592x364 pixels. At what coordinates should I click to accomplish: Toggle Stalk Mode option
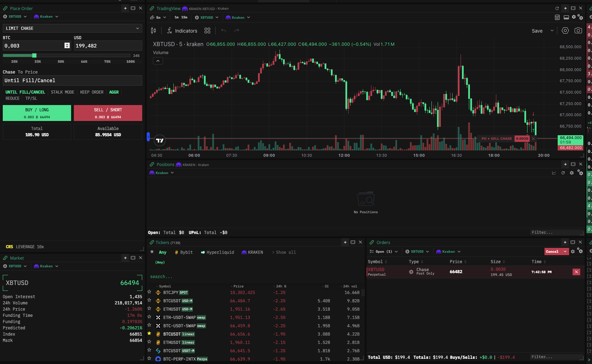point(62,92)
